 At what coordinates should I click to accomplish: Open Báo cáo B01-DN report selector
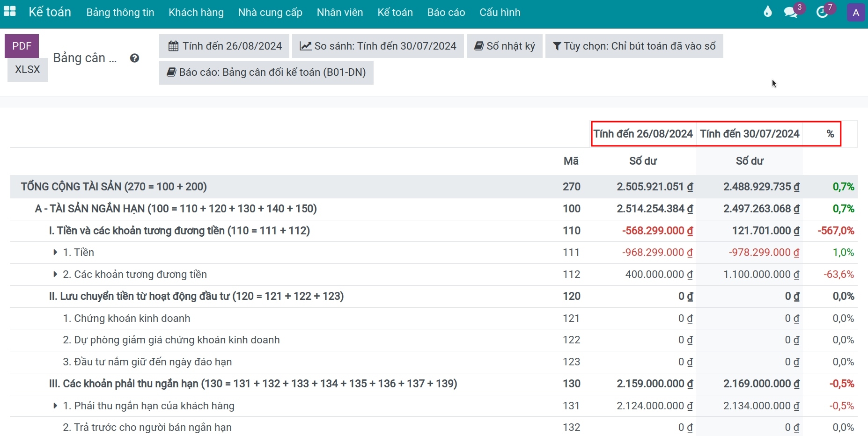tap(266, 73)
